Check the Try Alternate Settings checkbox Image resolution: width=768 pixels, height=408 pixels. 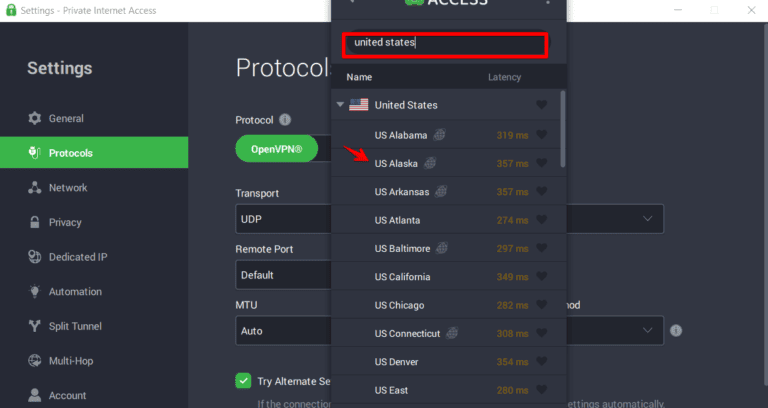[x=243, y=381]
